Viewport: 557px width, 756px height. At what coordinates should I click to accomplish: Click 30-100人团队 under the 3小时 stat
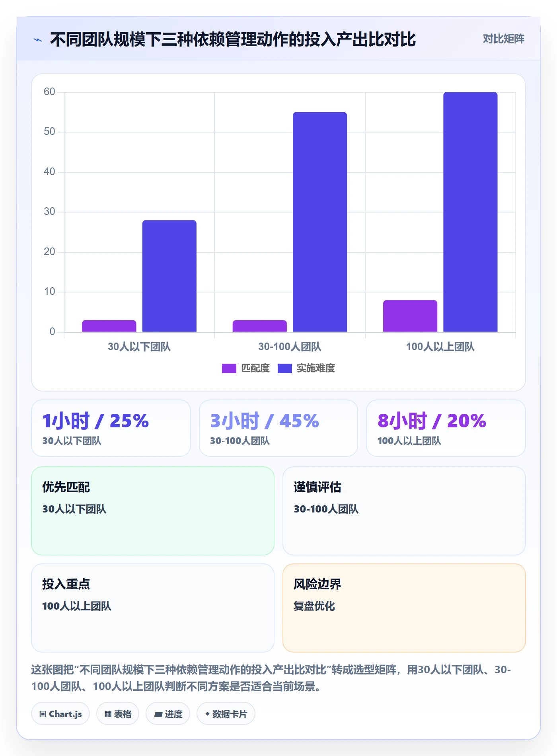240,441
